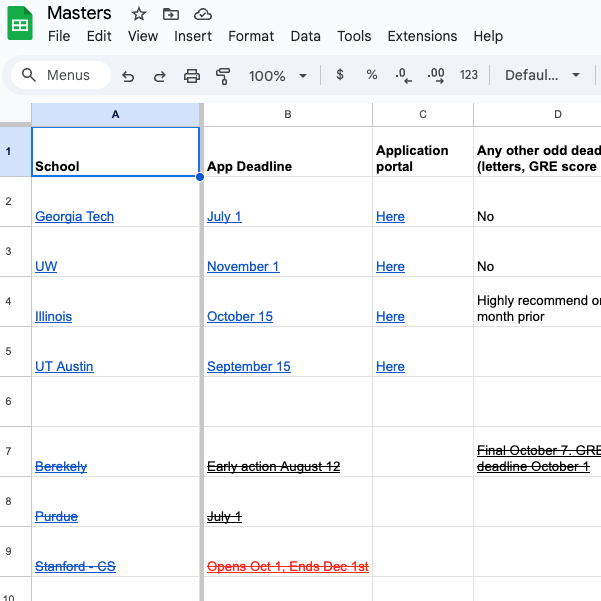
Task: Open the Berekely strikethrough link
Action: (x=61, y=466)
